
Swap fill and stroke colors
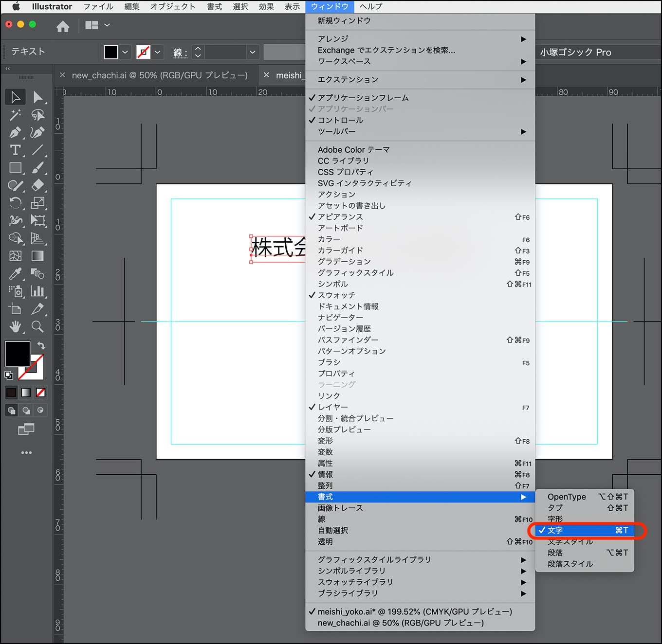point(41,345)
